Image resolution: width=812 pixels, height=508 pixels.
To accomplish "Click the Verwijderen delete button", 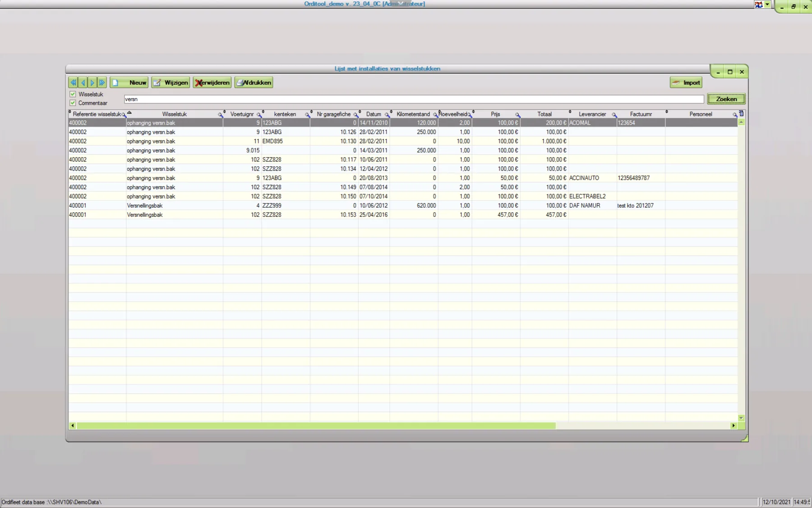I will pos(212,83).
